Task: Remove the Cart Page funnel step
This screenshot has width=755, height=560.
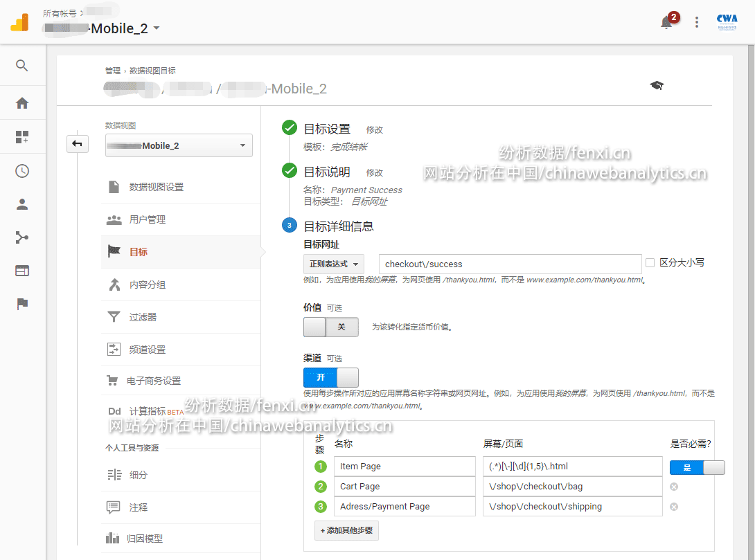Action: [674, 487]
